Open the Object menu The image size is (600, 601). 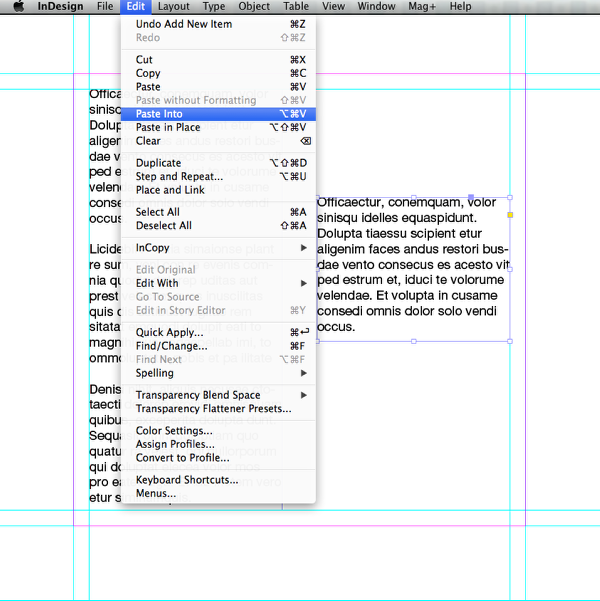pos(254,7)
